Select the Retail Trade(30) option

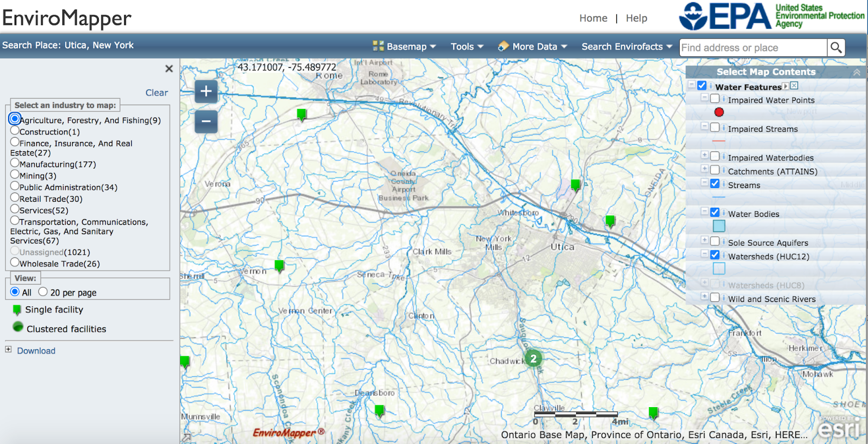point(15,198)
